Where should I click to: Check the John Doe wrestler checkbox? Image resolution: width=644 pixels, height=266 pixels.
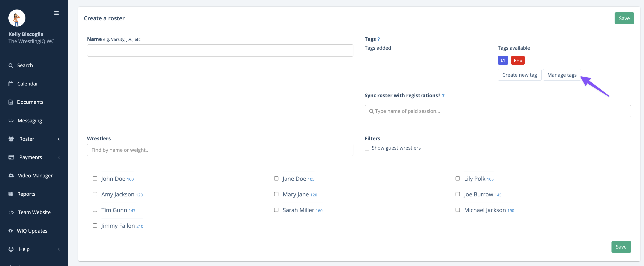click(x=95, y=178)
